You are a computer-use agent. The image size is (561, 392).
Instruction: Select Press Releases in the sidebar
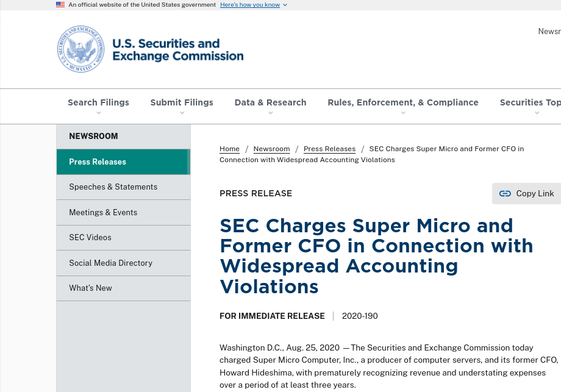tap(98, 162)
